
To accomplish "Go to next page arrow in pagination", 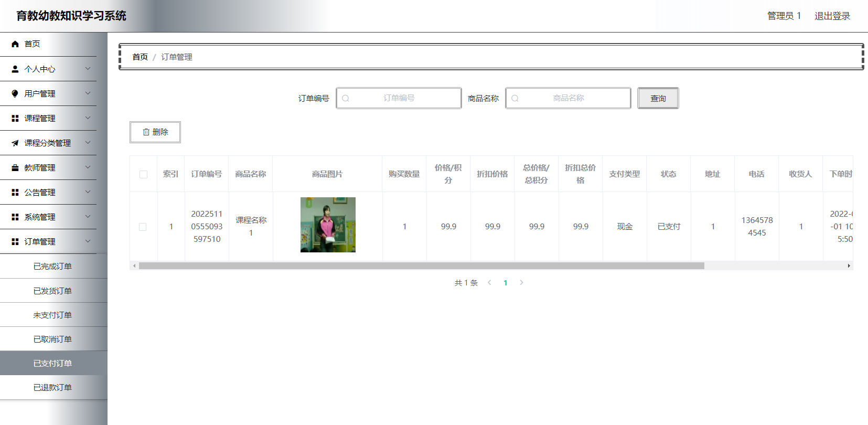I will click(521, 282).
